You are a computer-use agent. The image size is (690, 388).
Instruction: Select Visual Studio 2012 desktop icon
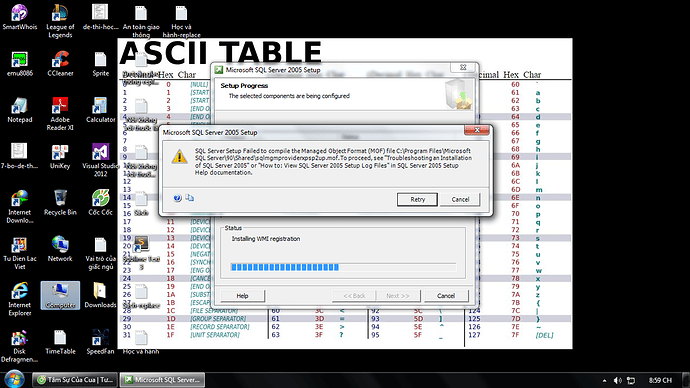click(x=100, y=160)
